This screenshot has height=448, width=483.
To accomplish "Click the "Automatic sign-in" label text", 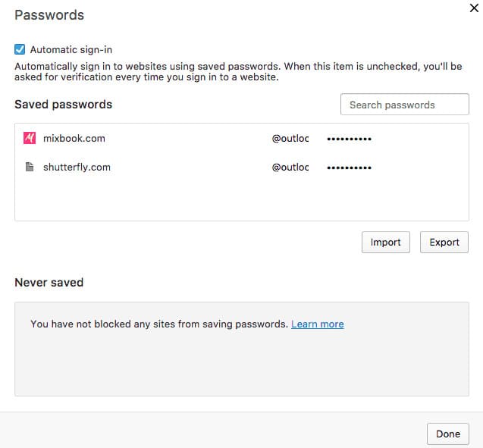I will [71, 49].
